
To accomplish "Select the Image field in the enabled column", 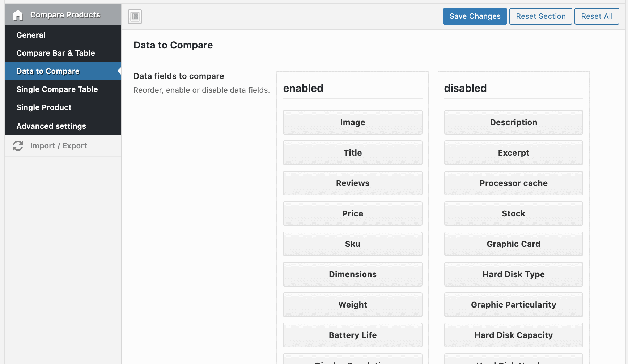I will [x=352, y=122].
